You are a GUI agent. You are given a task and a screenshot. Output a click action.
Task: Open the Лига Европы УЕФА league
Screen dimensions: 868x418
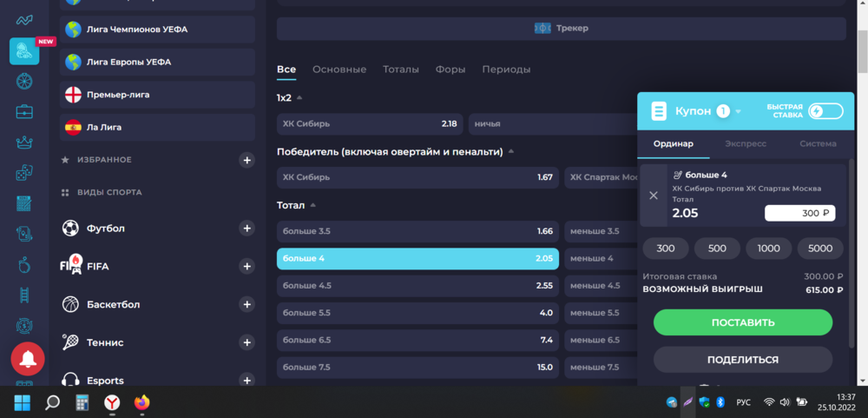[x=157, y=62]
